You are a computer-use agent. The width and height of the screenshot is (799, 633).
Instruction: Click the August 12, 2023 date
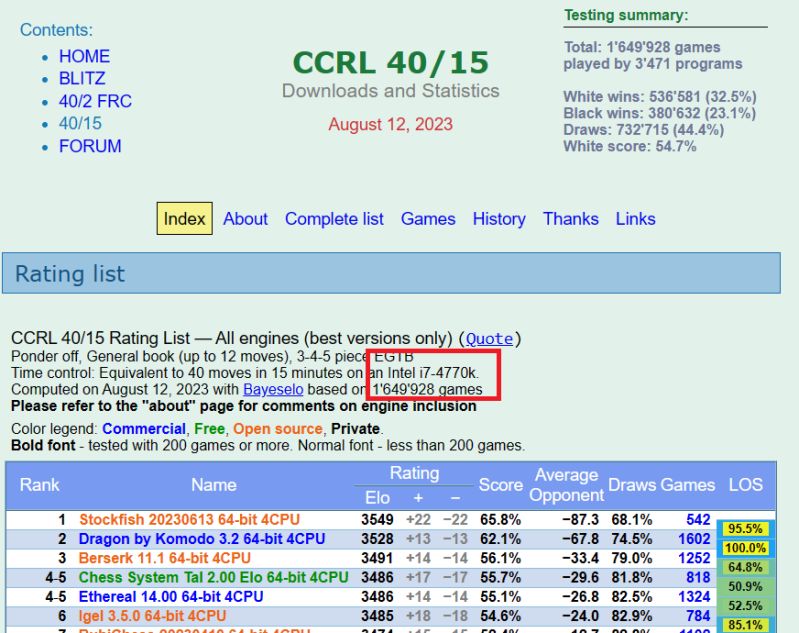(x=390, y=124)
